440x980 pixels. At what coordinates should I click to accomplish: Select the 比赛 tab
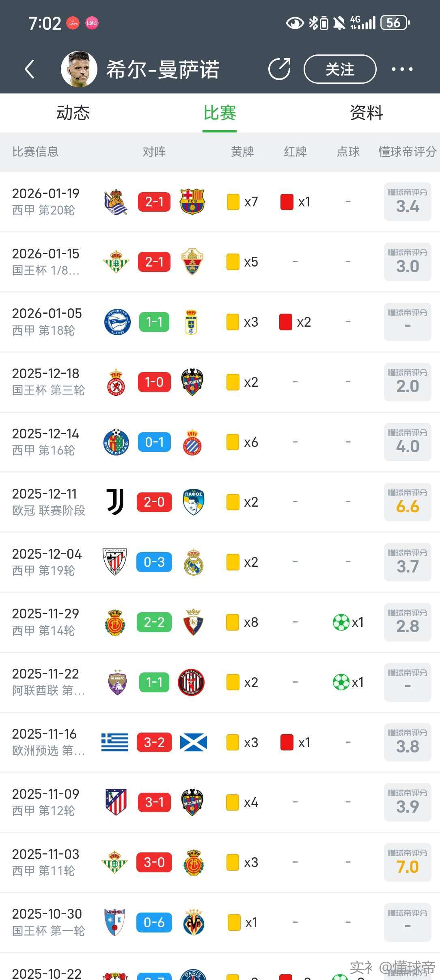click(x=220, y=113)
